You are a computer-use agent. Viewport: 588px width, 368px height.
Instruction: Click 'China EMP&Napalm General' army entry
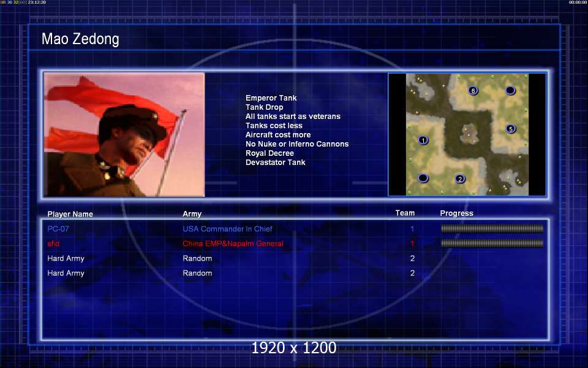(233, 243)
